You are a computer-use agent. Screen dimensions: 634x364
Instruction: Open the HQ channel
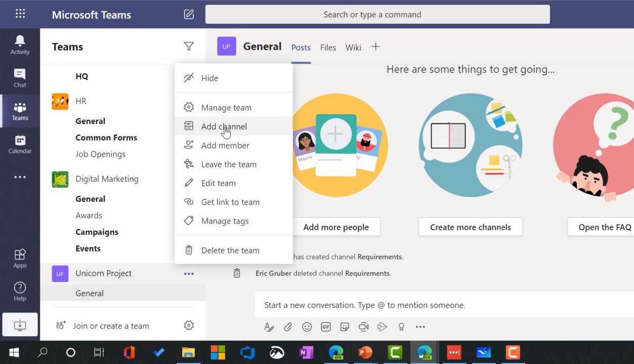click(82, 76)
